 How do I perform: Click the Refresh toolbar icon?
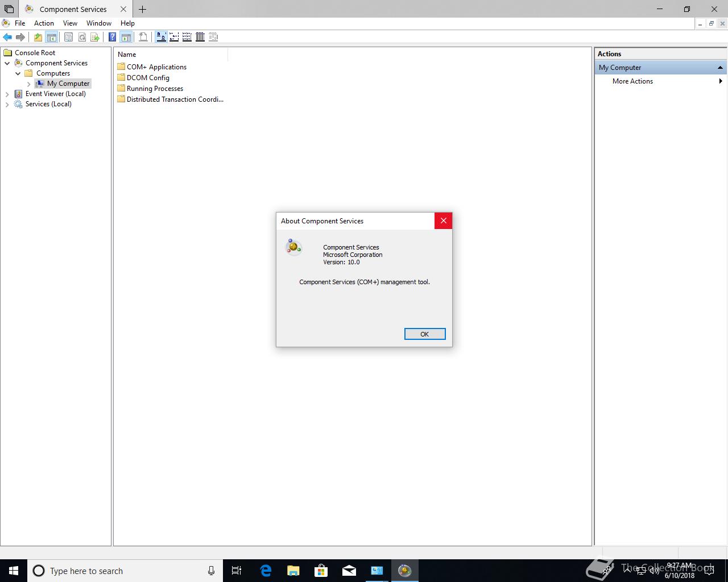click(x=82, y=37)
